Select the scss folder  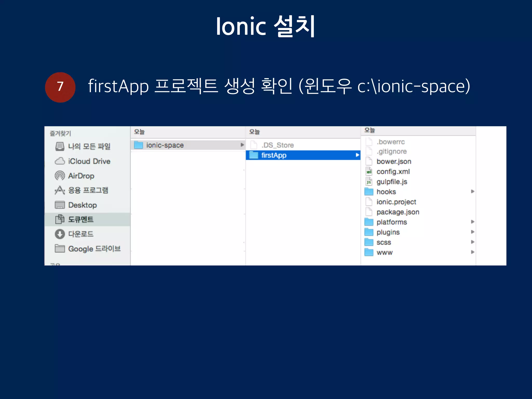[x=384, y=242]
